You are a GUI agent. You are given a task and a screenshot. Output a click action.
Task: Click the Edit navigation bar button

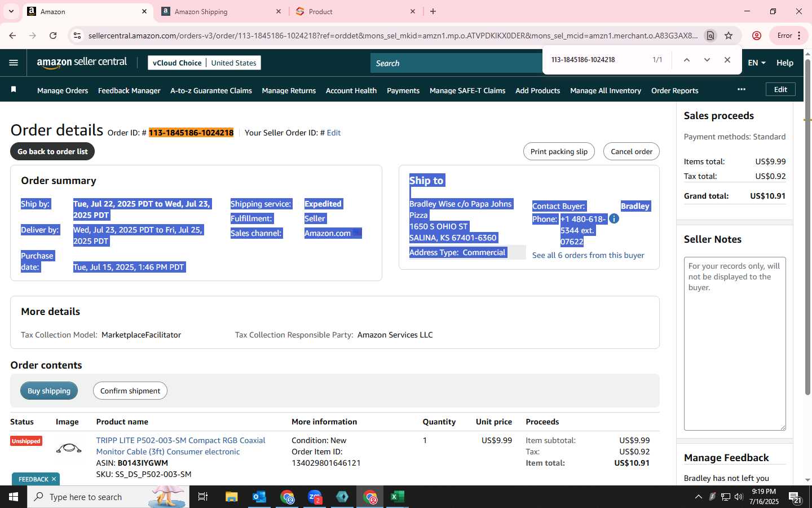(780, 89)
